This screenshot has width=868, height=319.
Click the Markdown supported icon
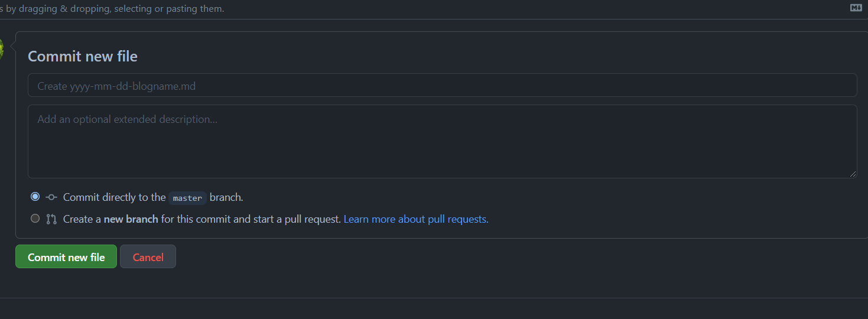[856, 8]
